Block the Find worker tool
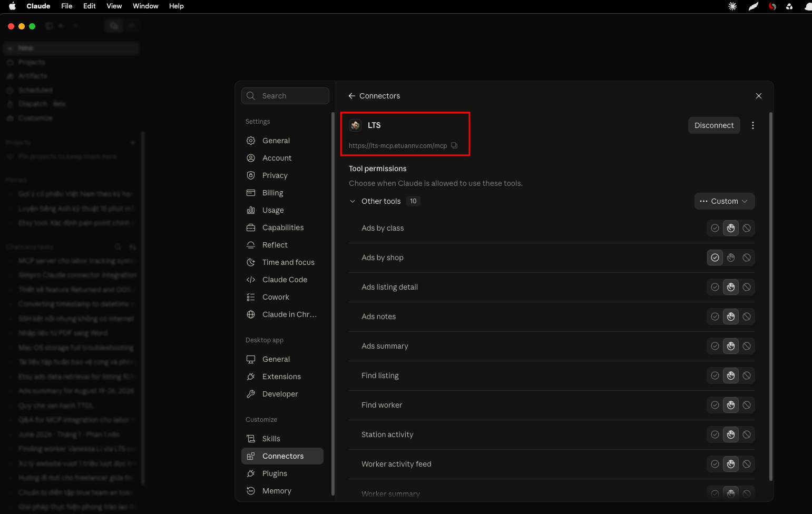 (x=747, y=405)
